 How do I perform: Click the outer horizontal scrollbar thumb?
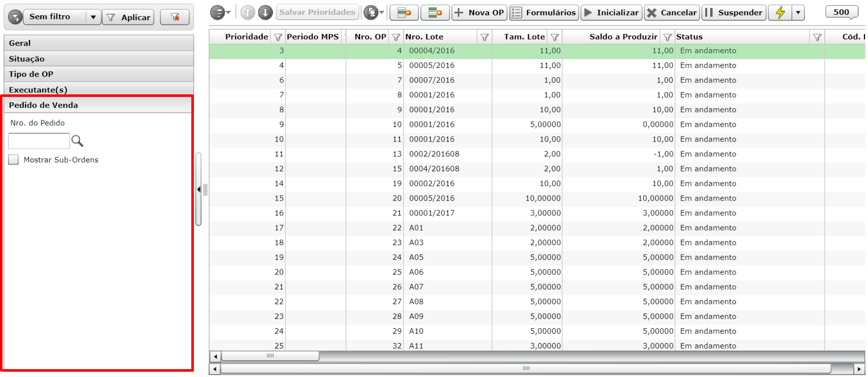click(x=526, y=369)
